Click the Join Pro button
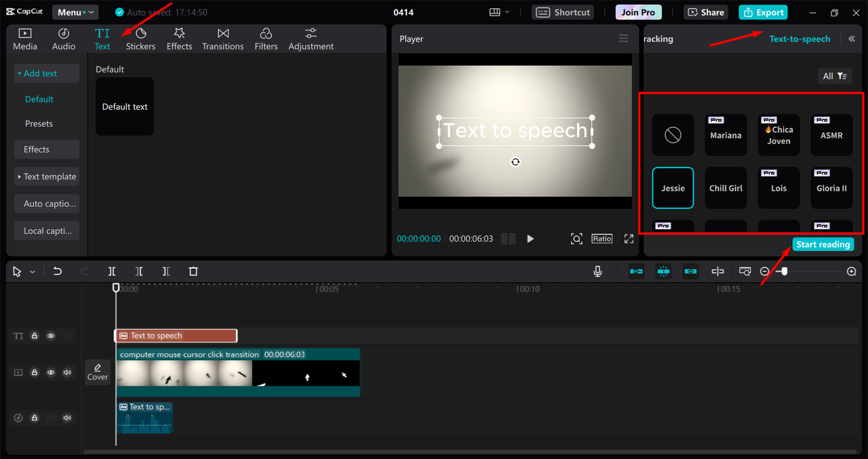This screenshot has width=868, height=459. pyautogui.click(x=639, y=12)
